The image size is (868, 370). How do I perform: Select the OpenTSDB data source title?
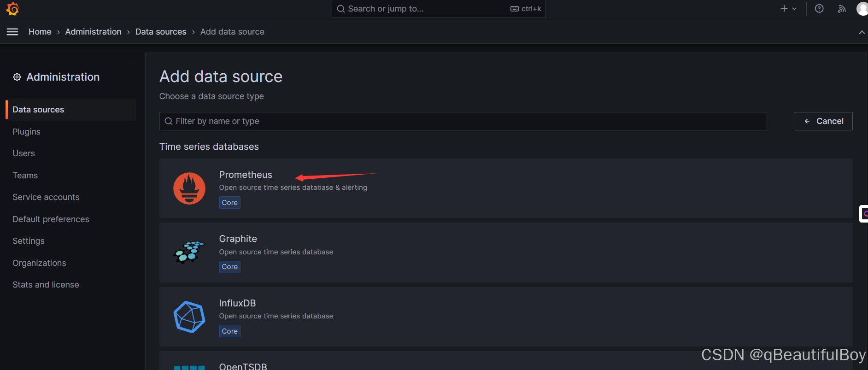point(243,366)
